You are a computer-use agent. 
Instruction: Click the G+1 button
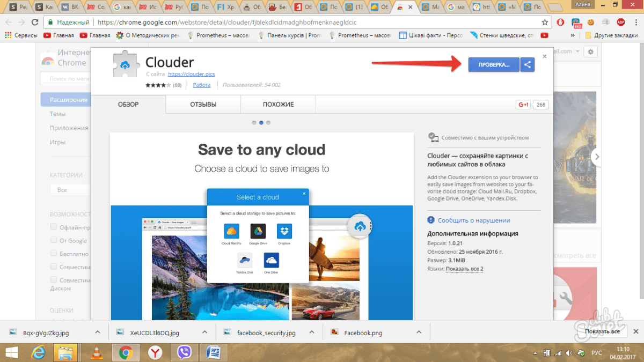tap(523, 105)
